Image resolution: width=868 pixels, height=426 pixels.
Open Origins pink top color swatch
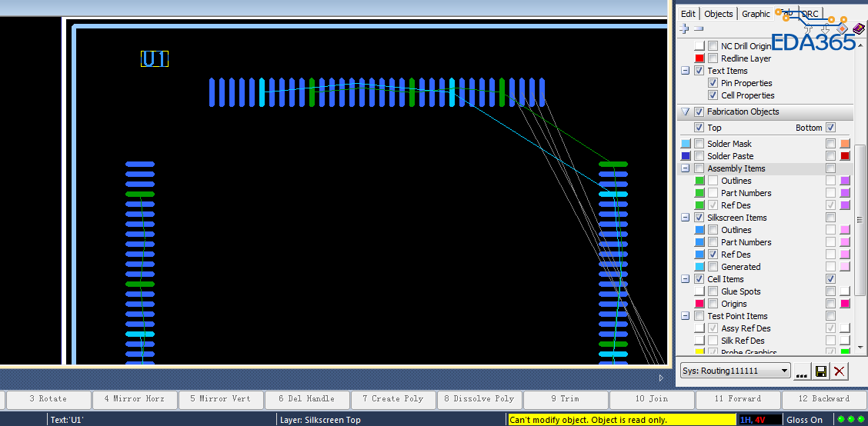coord(699,304)
